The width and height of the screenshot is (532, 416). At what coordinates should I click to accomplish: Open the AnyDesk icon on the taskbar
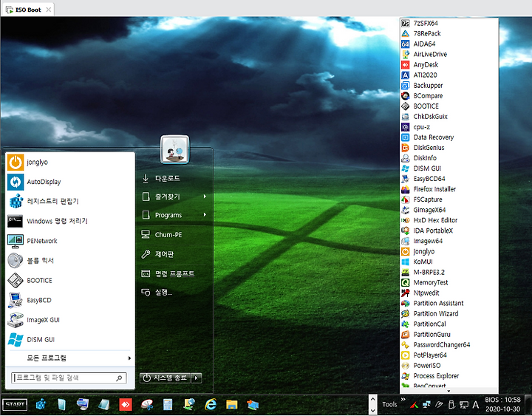click(x=126, y=404)
